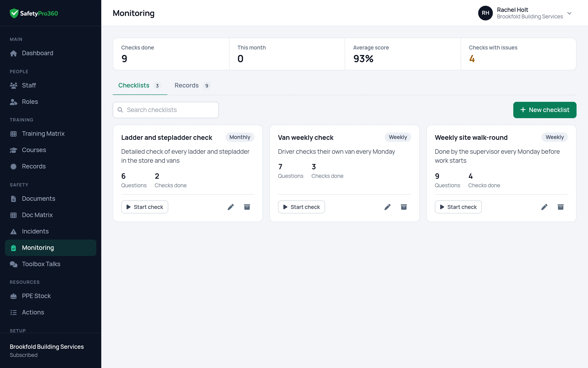This screenshot has height=368, width=588.
Task: Click the Van weekly check title
Action: [305, 138]
